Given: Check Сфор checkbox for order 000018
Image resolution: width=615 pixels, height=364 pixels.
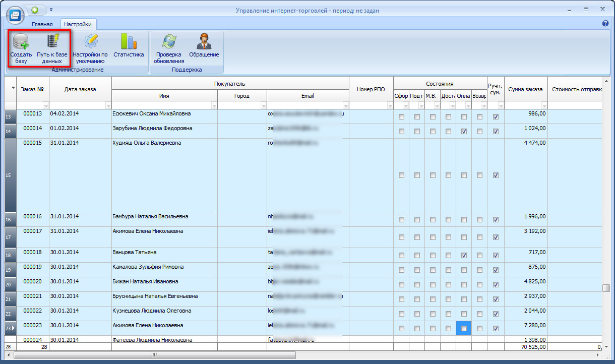Looking at the screenshot, I should pyautogui.click(x=401, y=256).
